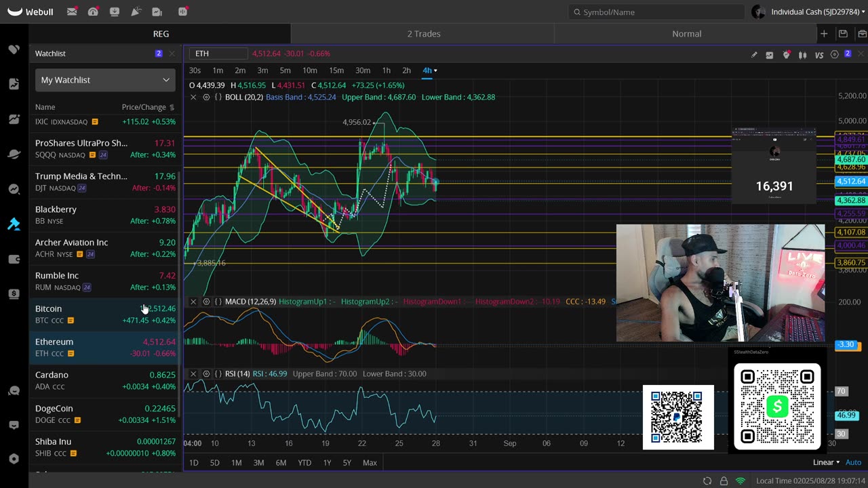This screenshot has height=488, width=868.
Task: Select the trade gavel sidebar icon
Action: [14, 224]
